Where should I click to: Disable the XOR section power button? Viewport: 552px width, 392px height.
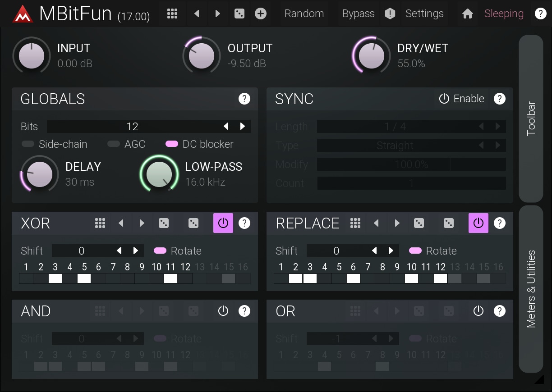pos(223,223)
